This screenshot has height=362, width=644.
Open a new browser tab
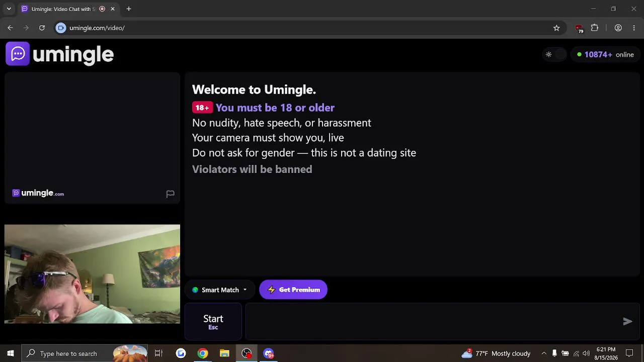pyautogui.click(x=129, y=9)
